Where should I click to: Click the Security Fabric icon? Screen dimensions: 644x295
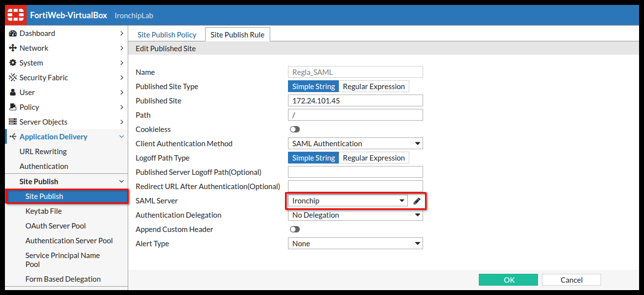click(13, 78)
